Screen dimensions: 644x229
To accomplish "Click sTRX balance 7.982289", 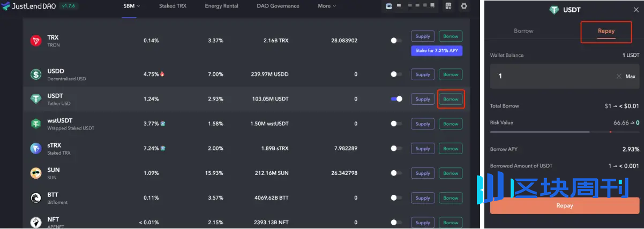I will 345,148.
